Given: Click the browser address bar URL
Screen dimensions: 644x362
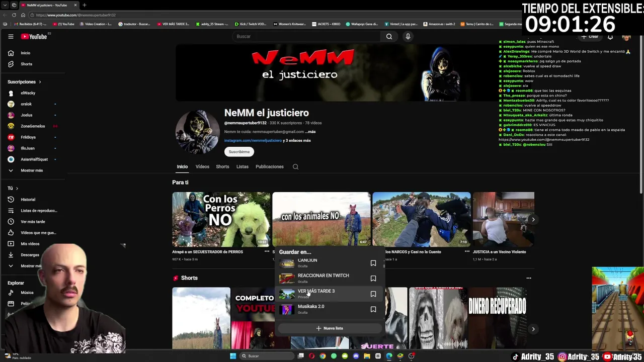Looking at the screenshot, I should [x=75, y=15].
